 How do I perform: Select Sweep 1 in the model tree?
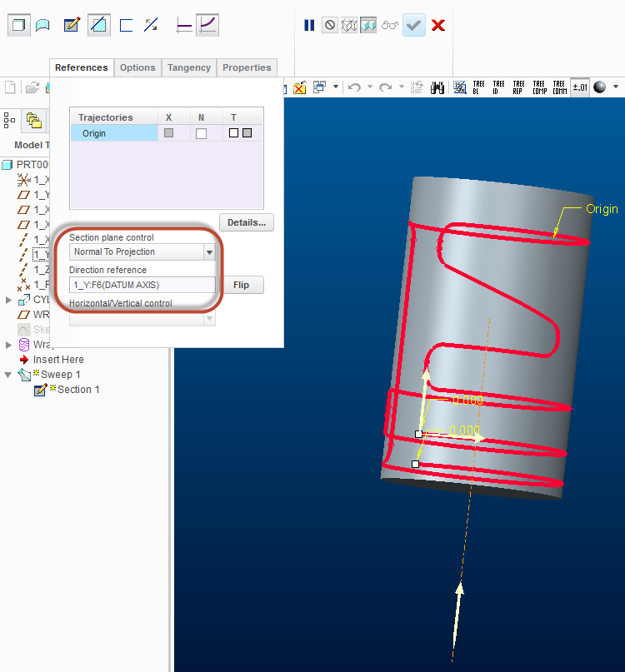pyautogui.click(x=61, y=375)
